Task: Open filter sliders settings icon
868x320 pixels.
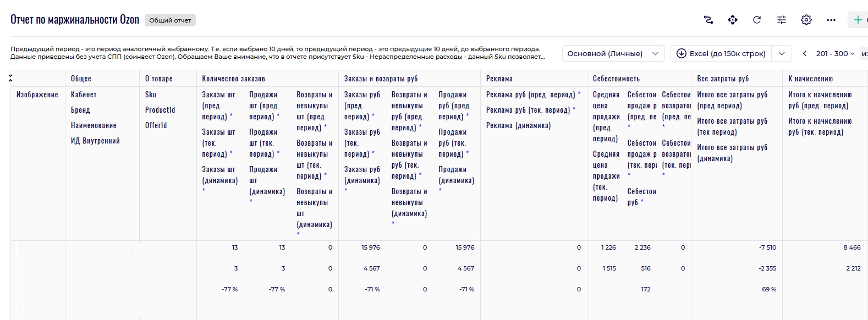Action: tap(781, 20)
